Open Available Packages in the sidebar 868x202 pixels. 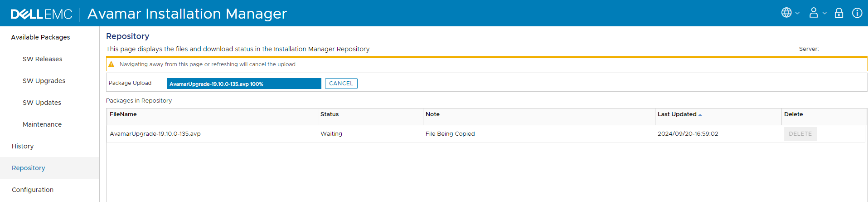click(40, 37)
